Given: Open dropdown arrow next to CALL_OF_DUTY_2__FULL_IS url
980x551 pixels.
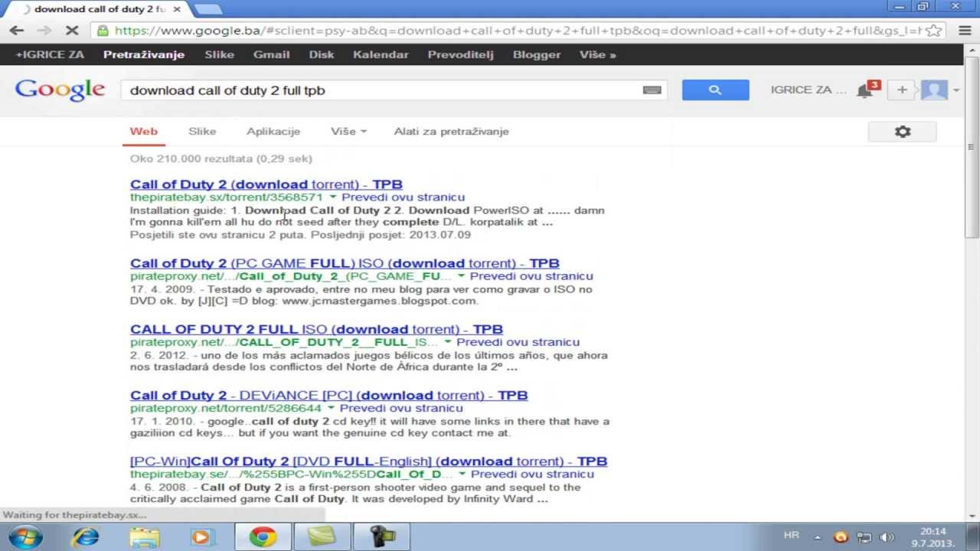Looking at the screenshot, I should point(448,342).
